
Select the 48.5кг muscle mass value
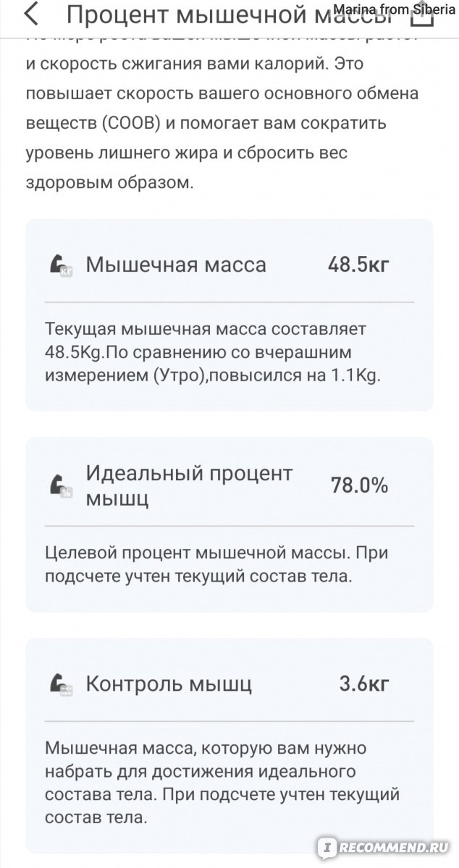coord(358,265)
